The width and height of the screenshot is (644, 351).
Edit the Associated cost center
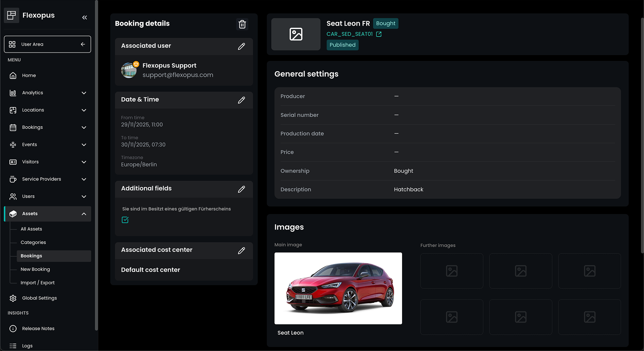pos(241,250)
